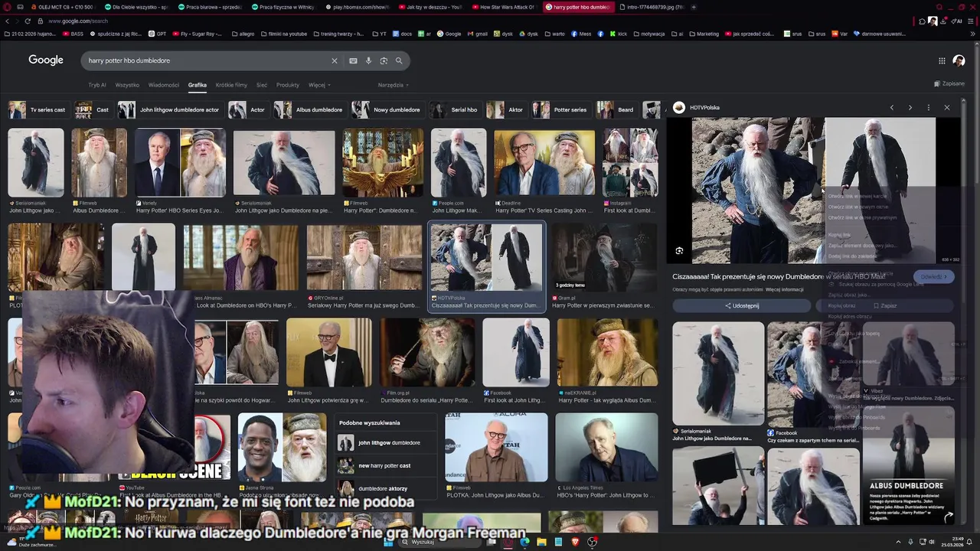The width and height of the screenshot is (980, 551).
Task: Apply the 'Nowy dumbledore' filter chip
Action: pos(387,109)
